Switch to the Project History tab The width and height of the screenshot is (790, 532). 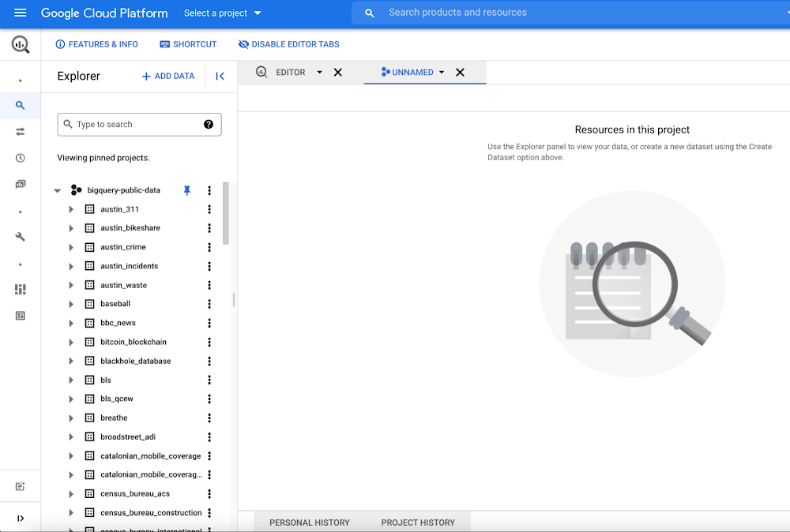[x=417, y=522]
